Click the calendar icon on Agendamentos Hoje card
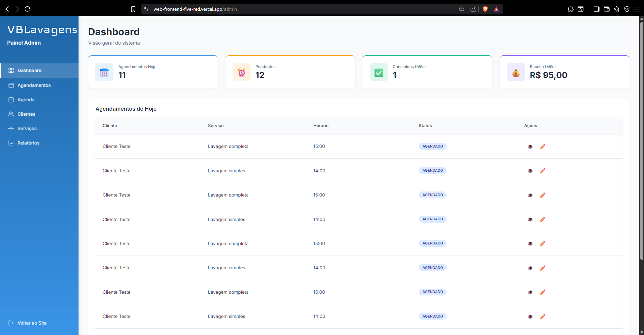The height and width of the screenshot is (335, 644). tap(104, 72)
